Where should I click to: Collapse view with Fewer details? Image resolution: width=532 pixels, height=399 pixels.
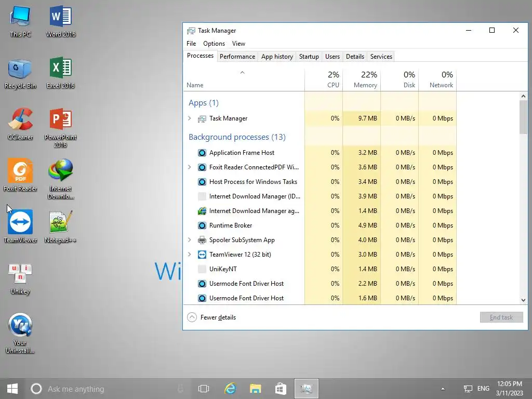(x=211, y=317)
